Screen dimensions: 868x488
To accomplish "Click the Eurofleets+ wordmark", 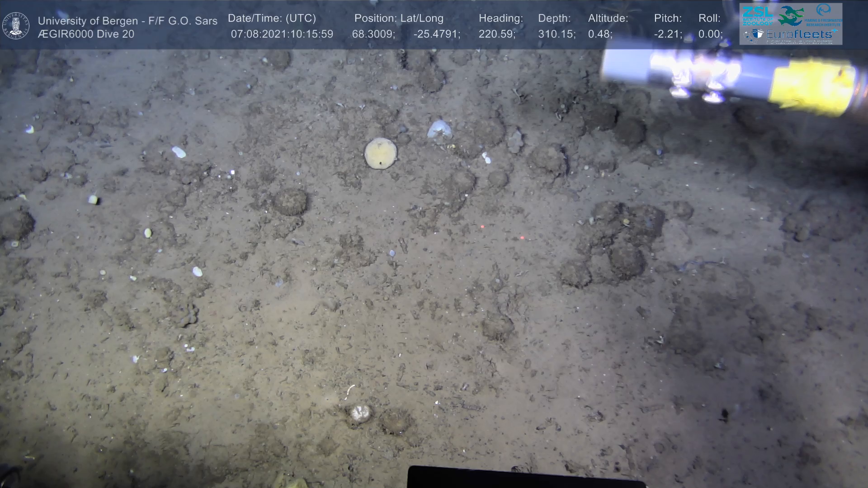I will point(801,34).
